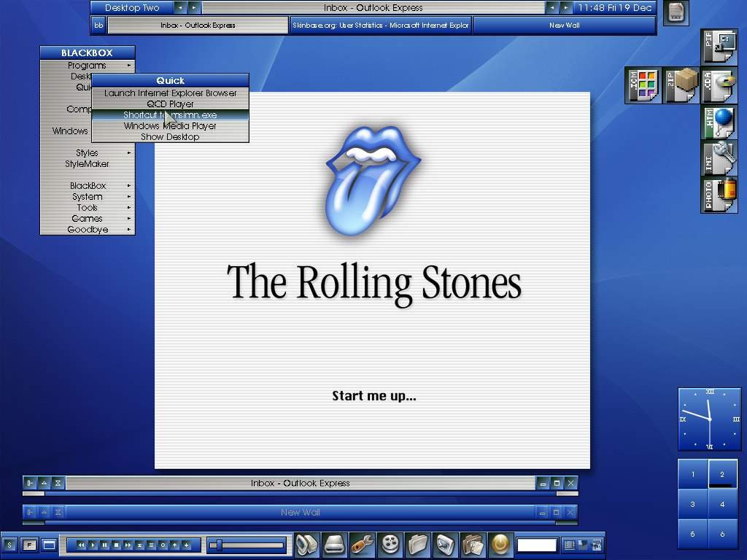
Task: Select Shortcut to msimn.exe menu entry
Action: [x=170, y=114]
